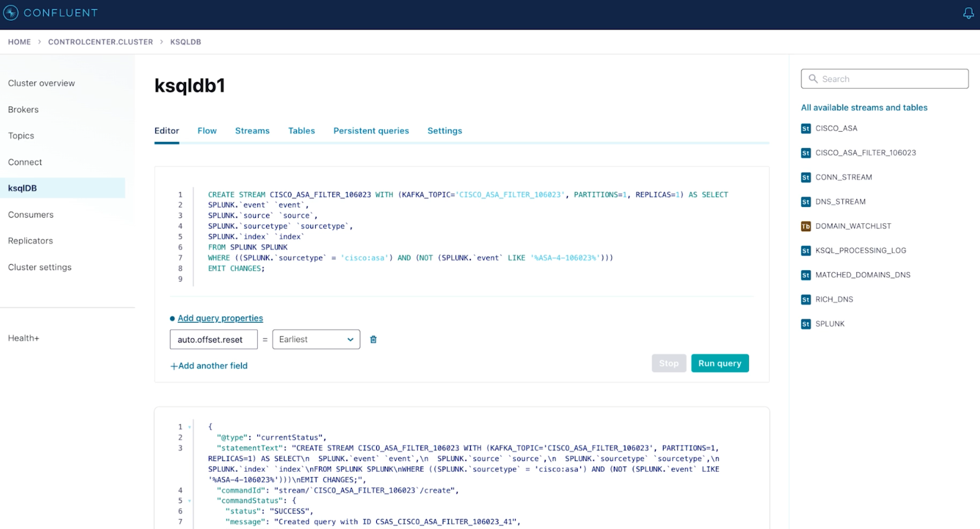980x529 pixels.
Task: Click the streams and tables Search field
Action: (885, 79)
